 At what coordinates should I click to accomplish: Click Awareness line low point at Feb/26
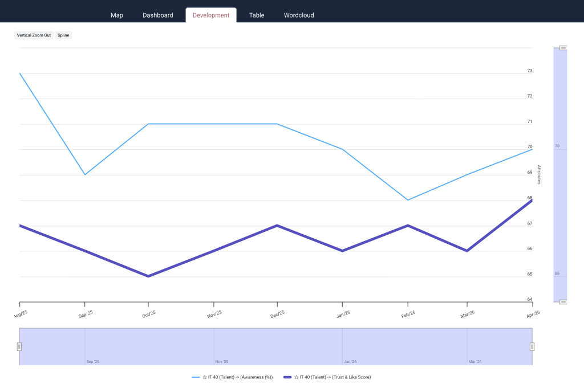[408, 200]
